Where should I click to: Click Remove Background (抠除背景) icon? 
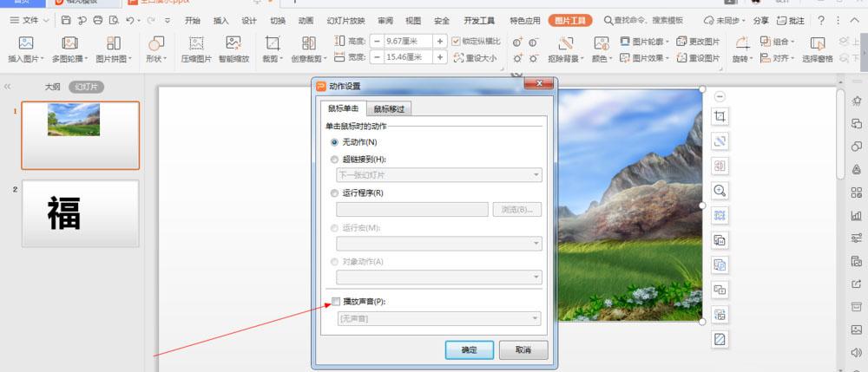coord(566,43)
